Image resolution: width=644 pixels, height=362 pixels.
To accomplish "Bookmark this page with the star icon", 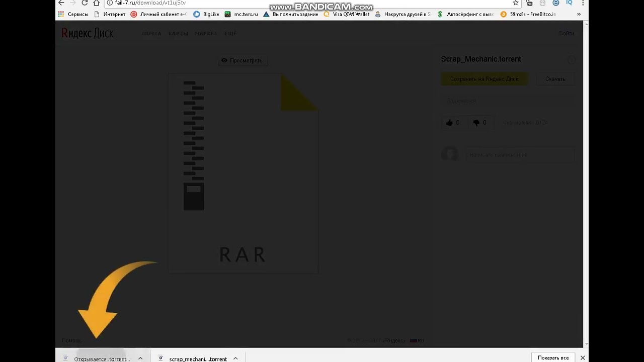I will tap(516, 3).
